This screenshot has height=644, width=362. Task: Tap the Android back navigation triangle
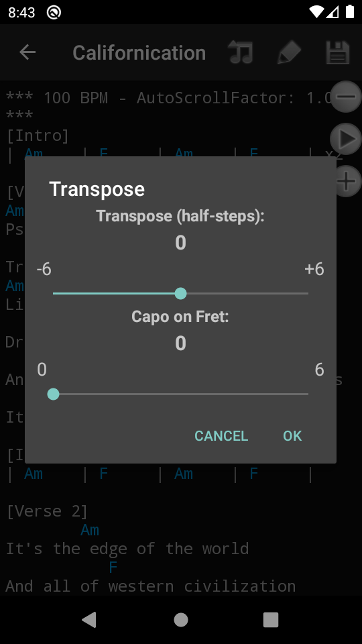click(89, 620)
